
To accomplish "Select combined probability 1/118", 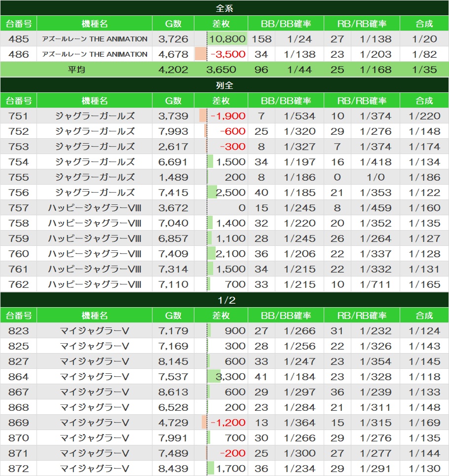I will [424, 376].
